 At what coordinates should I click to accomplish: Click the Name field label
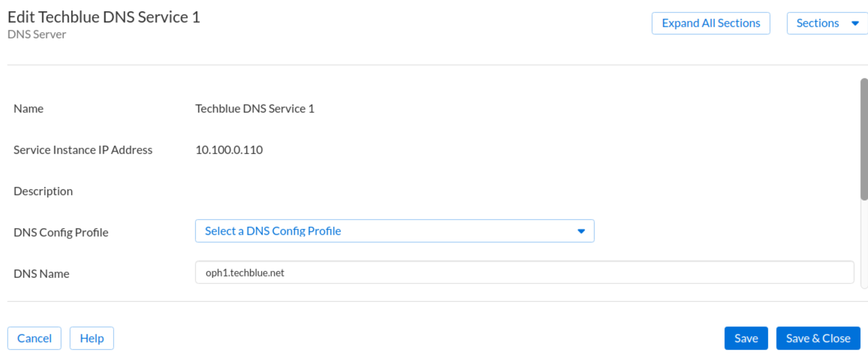[x=28, y=109]
